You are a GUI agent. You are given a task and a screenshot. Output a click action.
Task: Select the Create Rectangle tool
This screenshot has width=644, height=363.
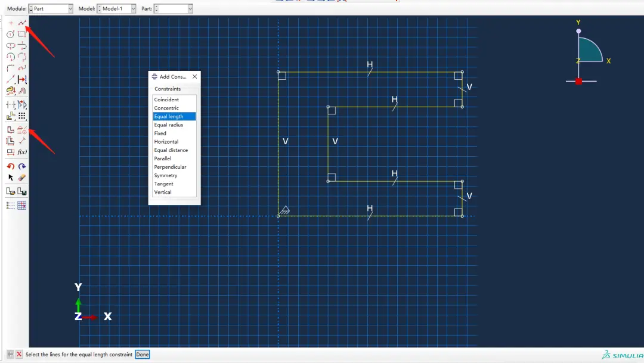tap(22, 35)
